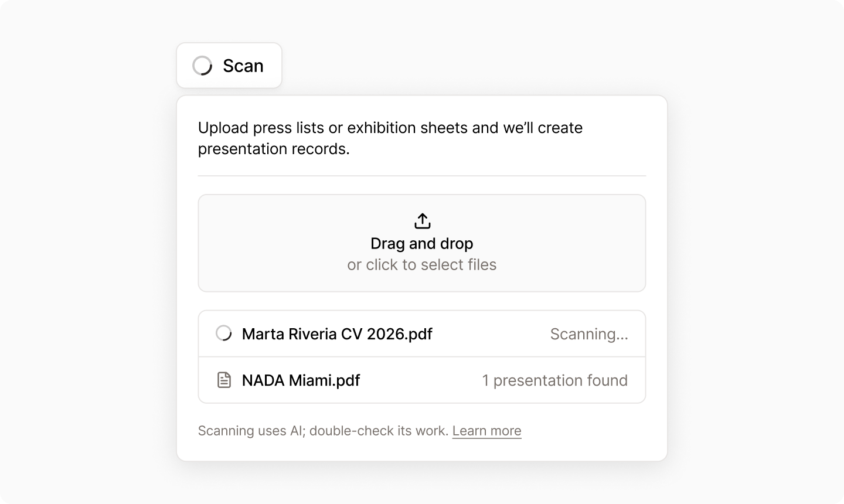Click the loading spinner beside Marta Riveria file
844x504 pixels.
(x=224, y=333)
